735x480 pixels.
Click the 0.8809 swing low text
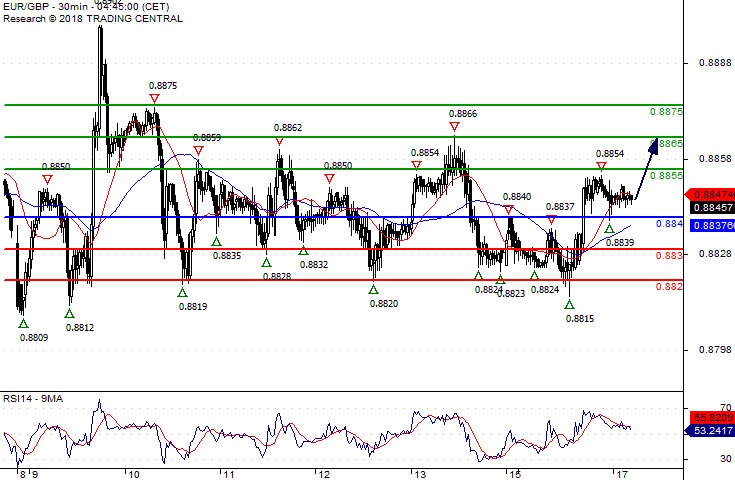pos(34,338)
